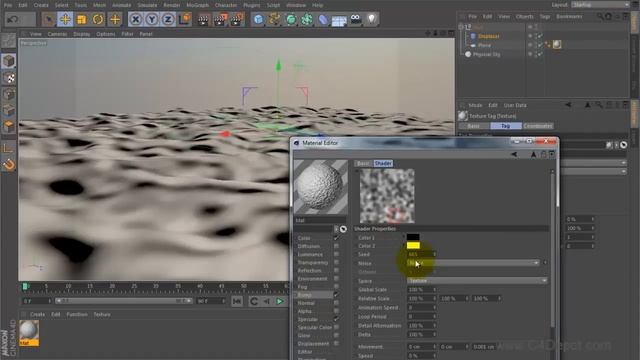Click the Enable Axis L-shaped icon

8,148
